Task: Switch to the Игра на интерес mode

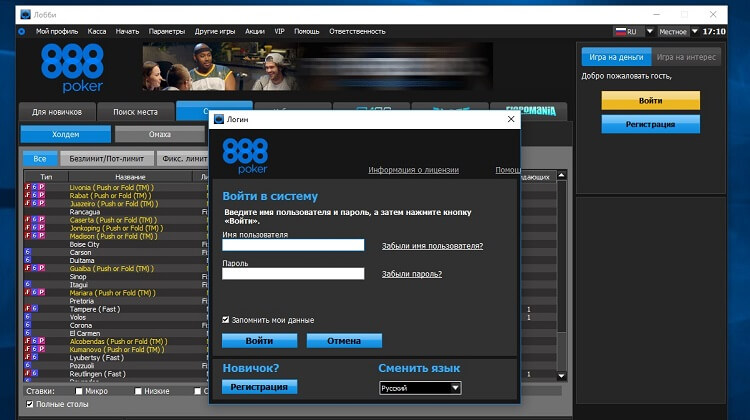Action: pyautogui.click(x=686, y=57)
